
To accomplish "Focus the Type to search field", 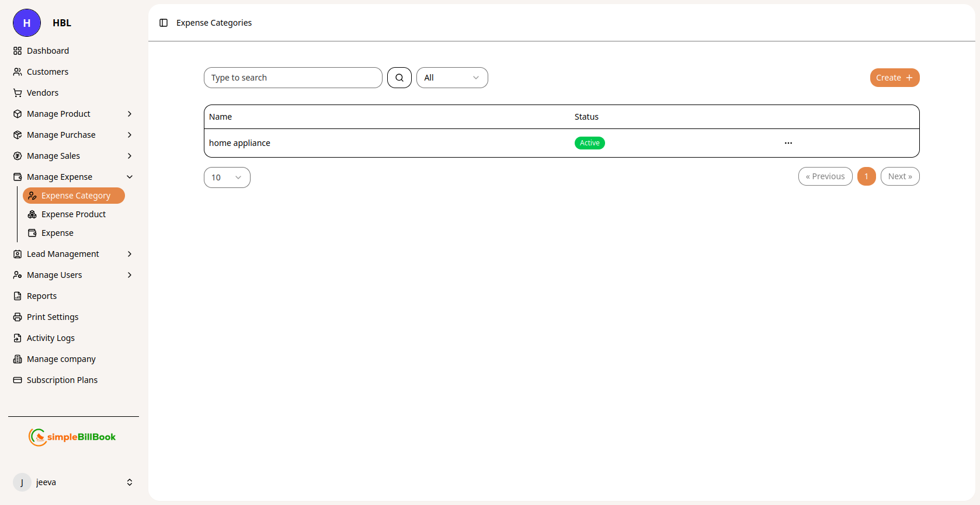I will click(293, 78).
